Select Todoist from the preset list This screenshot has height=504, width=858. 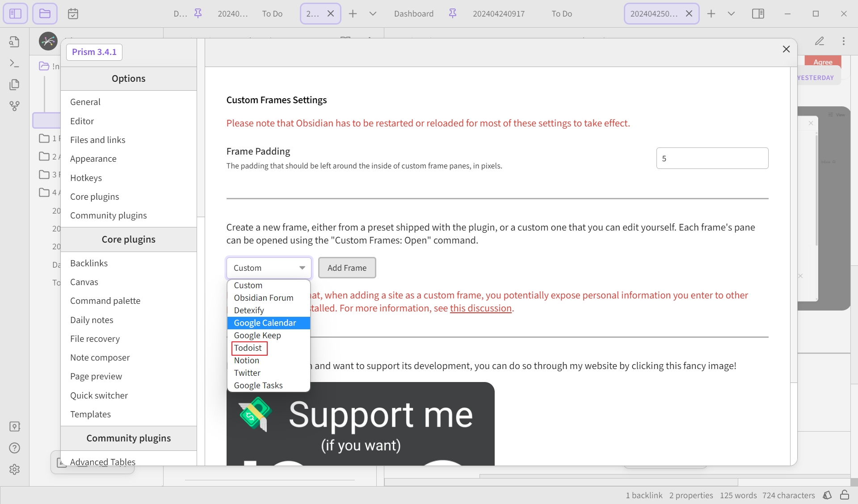click(x=248, y=348)
